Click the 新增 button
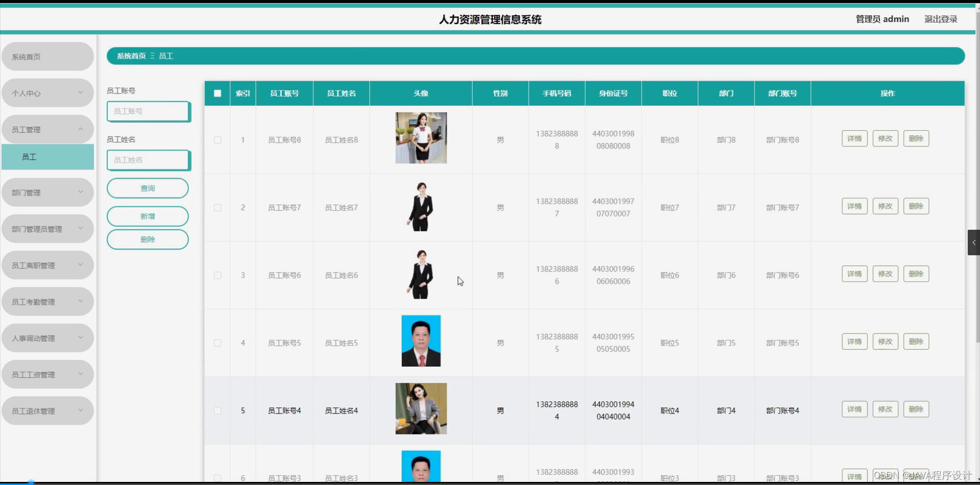The image size is (980, 485). tap(148, 216)
